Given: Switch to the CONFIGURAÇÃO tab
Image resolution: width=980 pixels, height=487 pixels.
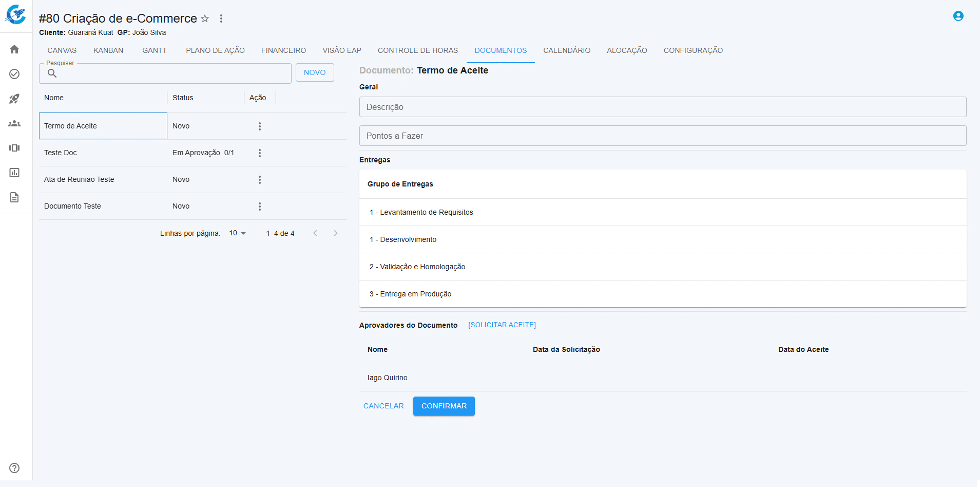Looking at the screenshot, I should click(693, 50).
